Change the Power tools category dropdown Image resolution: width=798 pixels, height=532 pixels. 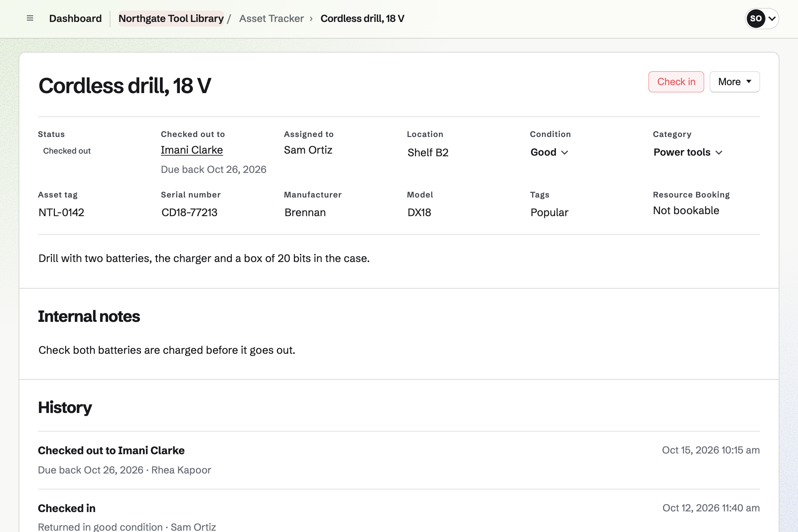[x=688, y=152]
